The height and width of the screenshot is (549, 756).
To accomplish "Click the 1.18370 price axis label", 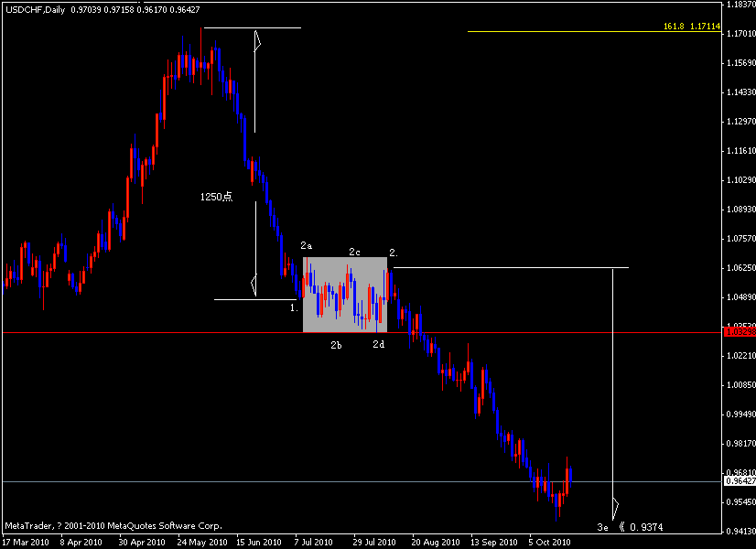I will tap(741, 5).
